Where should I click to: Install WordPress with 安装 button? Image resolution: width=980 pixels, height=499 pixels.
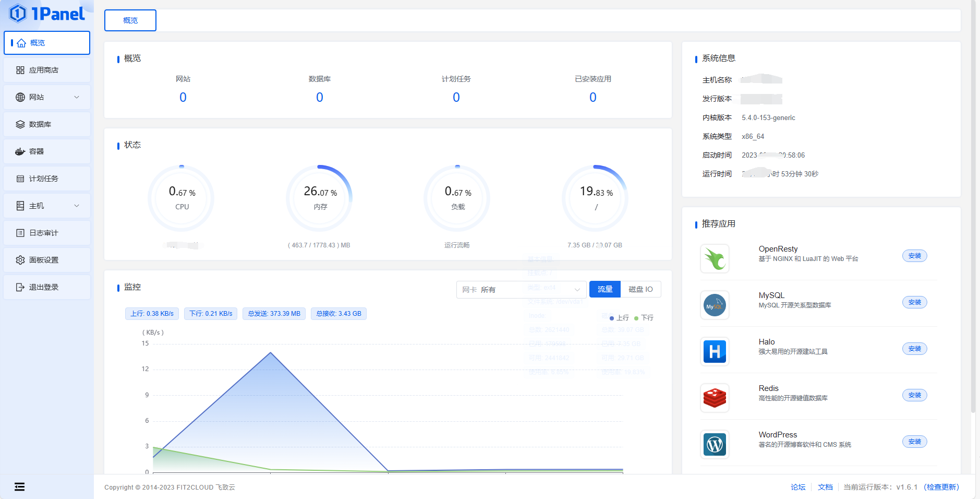pyautogui.click(x=915, y=442)
